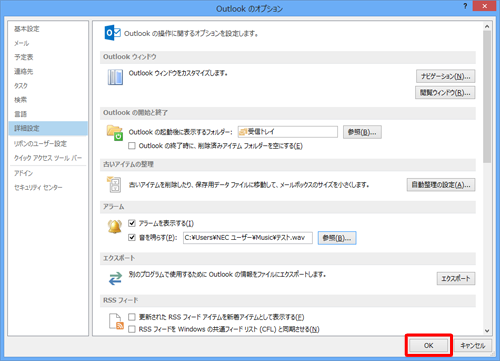Check RSS フィード CFL sync option

132,329
